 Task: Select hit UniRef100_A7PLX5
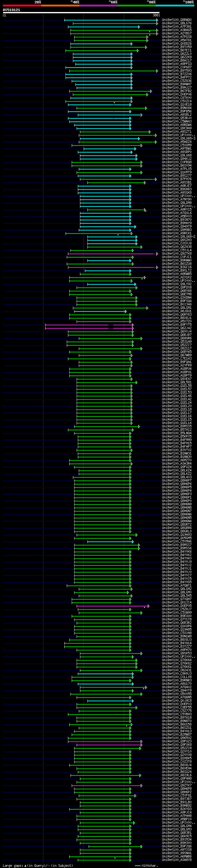[177, 169]
